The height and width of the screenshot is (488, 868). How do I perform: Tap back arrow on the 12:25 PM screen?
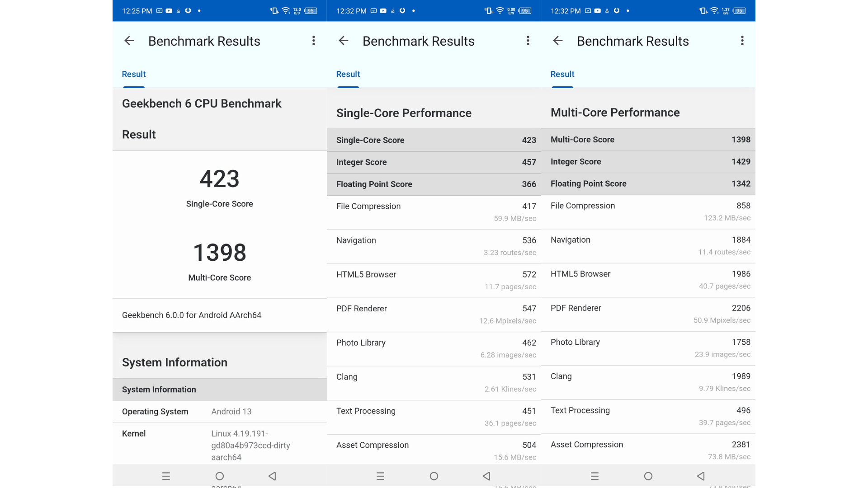pos(129,41)
